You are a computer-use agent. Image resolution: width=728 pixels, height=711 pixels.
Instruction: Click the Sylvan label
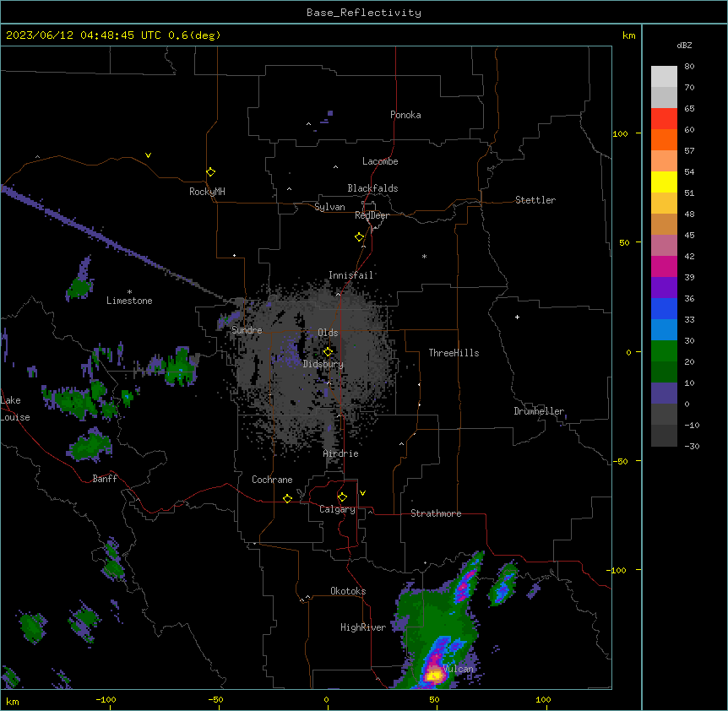[329, 207]
